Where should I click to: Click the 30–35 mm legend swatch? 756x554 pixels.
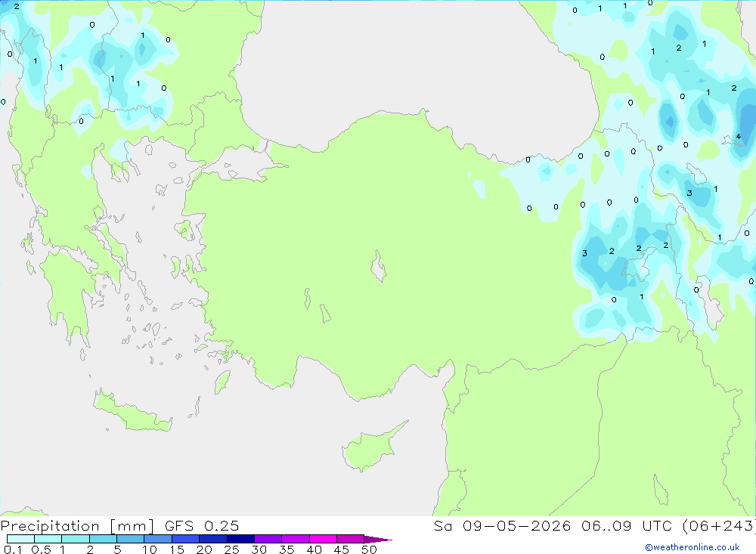tap(268, 539)
